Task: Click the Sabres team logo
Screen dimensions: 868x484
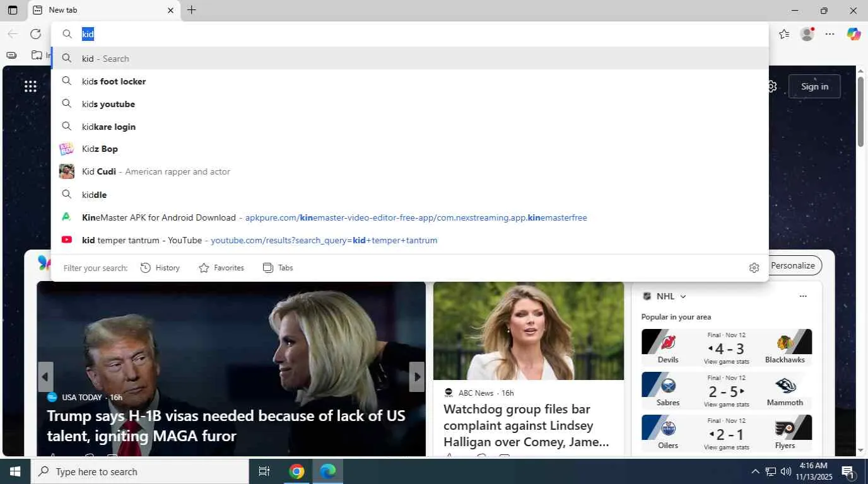Action: (668, 385)
